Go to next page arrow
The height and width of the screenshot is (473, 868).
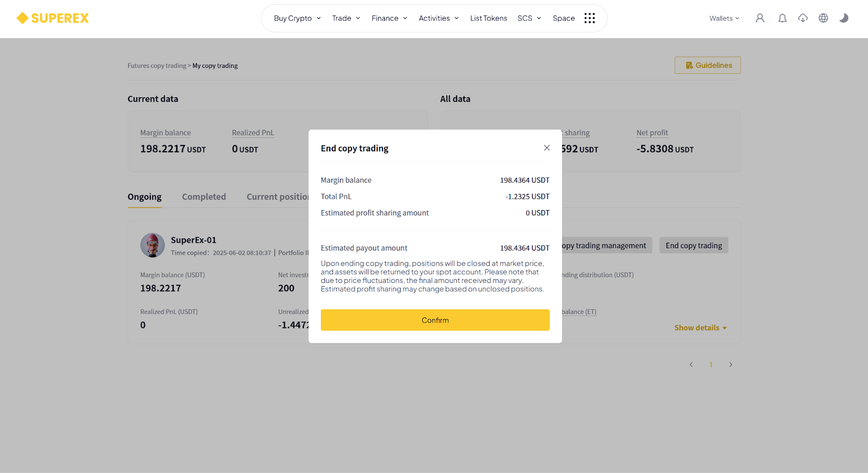coord(731,365)
